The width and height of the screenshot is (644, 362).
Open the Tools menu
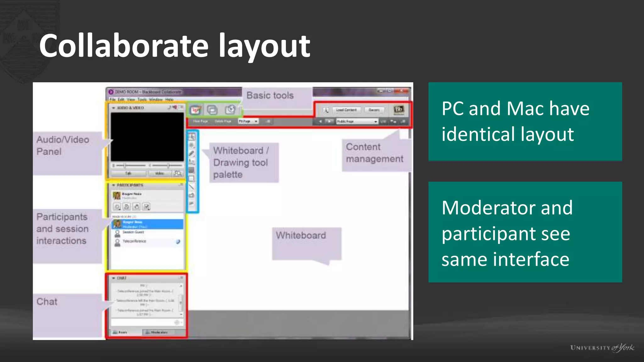point(142,99)
